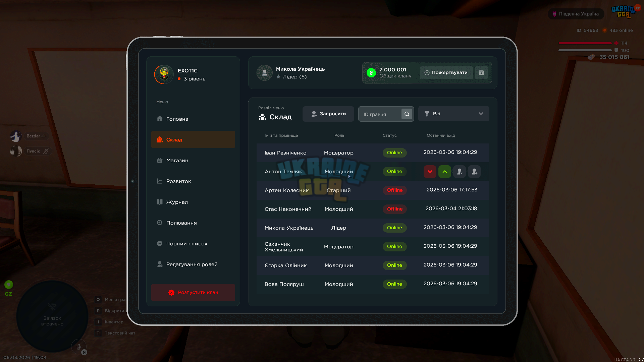Click the red cross icon in Розпустити клан
This screenshot has width=644, height=362.
click(171, 292)
